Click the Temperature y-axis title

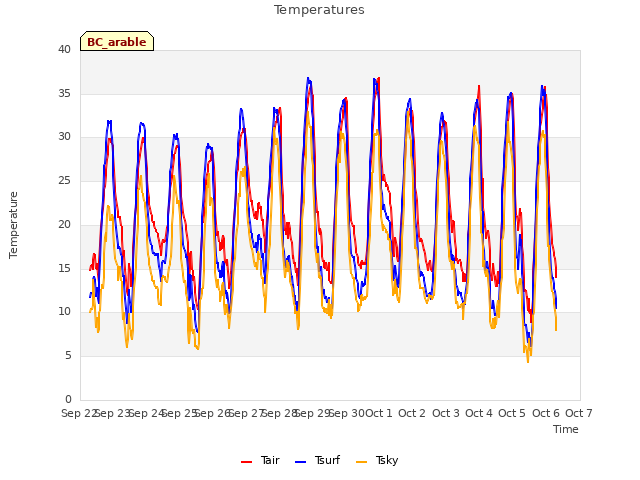click(13, 225)
